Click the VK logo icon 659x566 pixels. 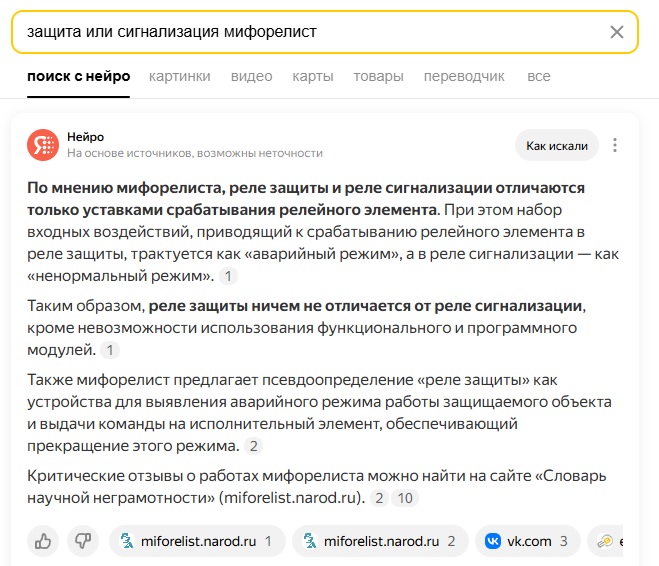click(493, 541)
